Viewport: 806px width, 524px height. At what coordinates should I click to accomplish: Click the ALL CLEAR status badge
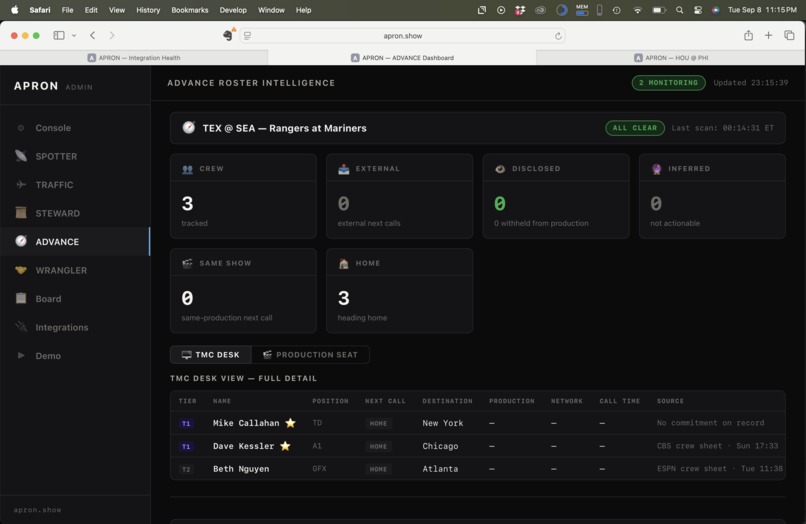pos(635,128)
